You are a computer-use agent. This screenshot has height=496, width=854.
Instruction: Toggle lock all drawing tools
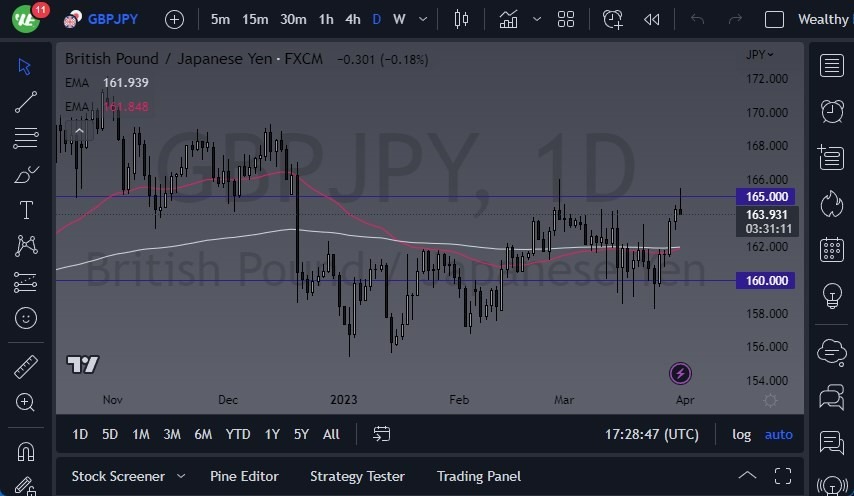click(x=26, y=486)
